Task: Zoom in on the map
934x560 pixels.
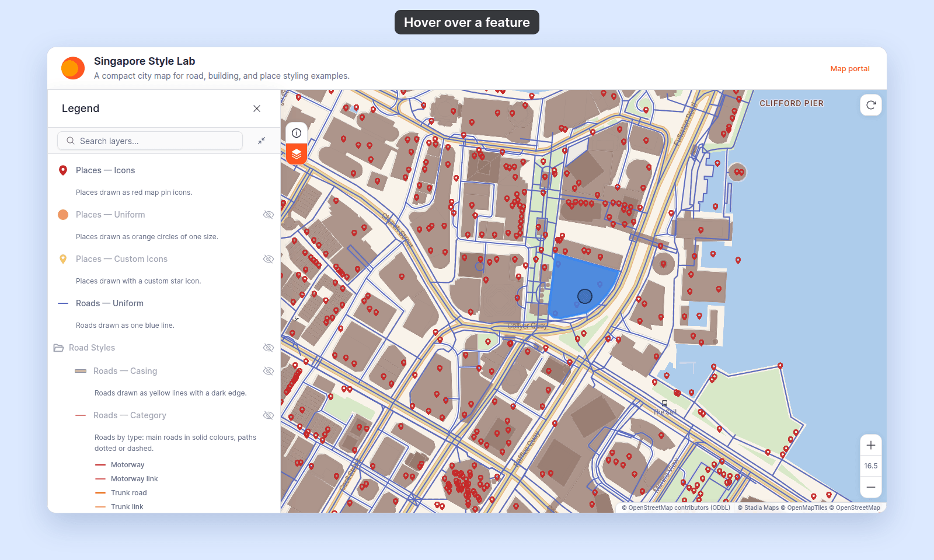Action: click(x=871, y=446)
